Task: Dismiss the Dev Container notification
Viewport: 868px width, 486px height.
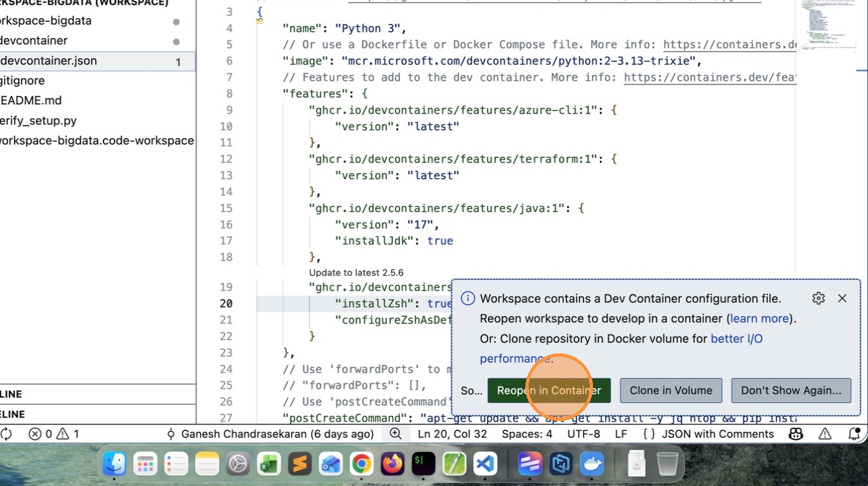Action: point(842,299)
